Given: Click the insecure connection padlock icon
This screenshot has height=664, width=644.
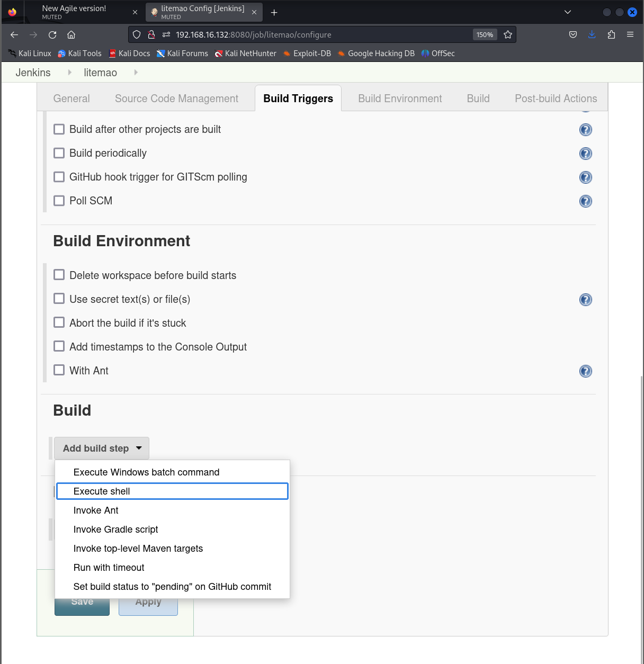Looking at the screenshot, I should pyautogui.click(x=151, y=34).
